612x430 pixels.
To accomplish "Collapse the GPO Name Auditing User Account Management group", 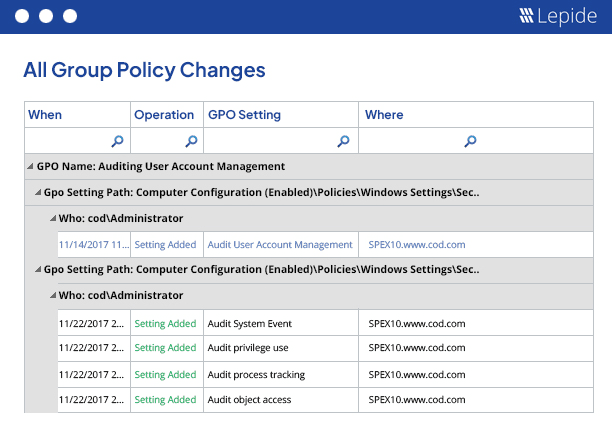I will click(x=30, y=167).
